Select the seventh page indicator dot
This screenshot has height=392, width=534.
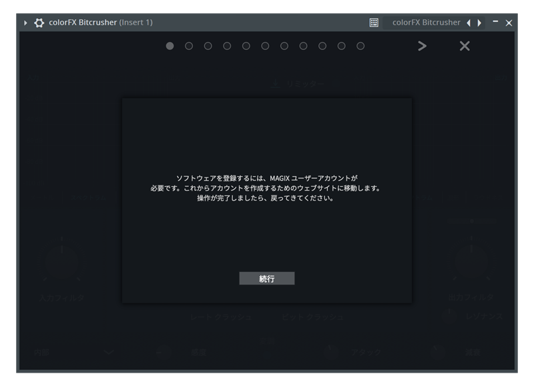coord(284,46)
